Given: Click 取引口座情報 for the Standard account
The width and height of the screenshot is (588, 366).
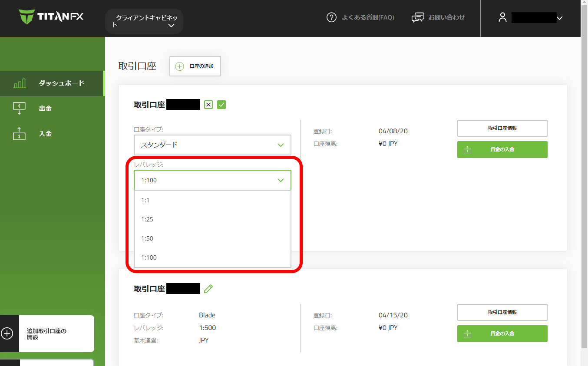Looking at the screenshot, I should pyautogui.click(x=502, y=129).
